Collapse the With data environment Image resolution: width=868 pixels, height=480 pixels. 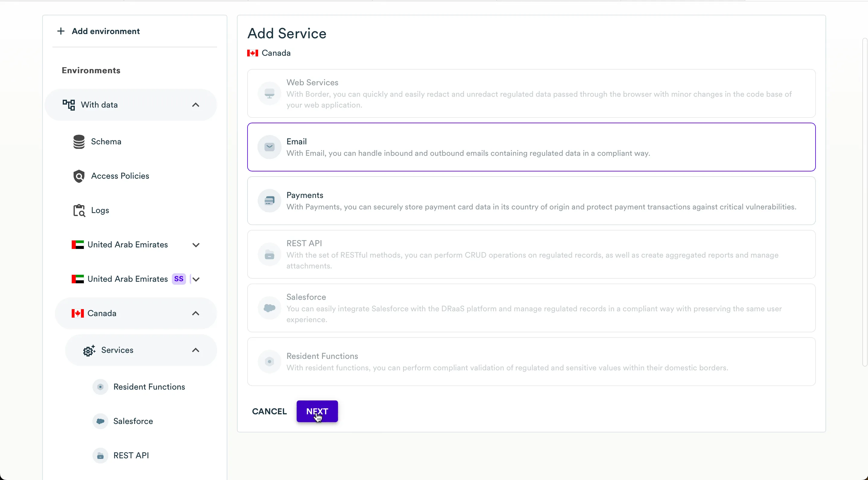pyautogui.click(x=195, y=105)
